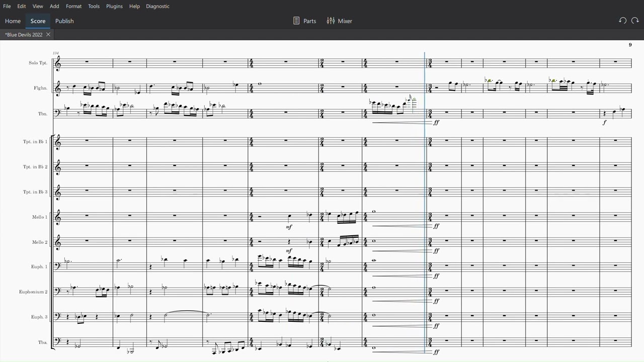
Task: Open the Tools menu
Action: (x=94, y=6)
